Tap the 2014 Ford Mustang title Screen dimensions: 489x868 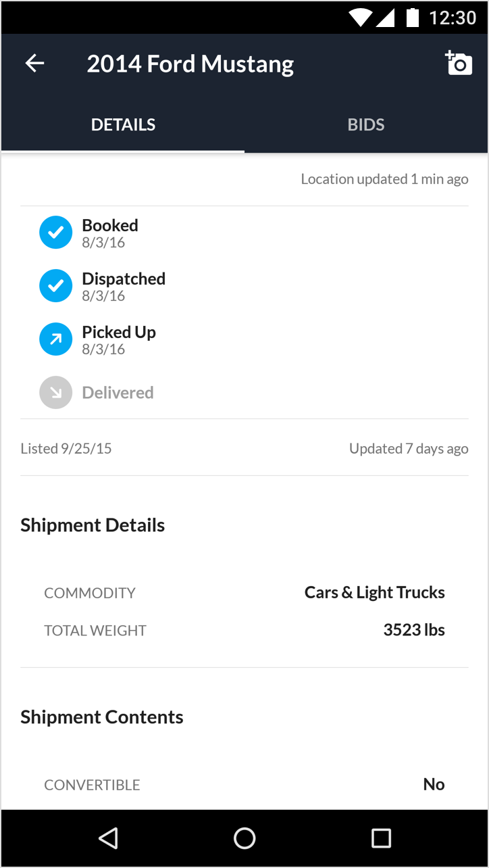click(x=190, y=64)
